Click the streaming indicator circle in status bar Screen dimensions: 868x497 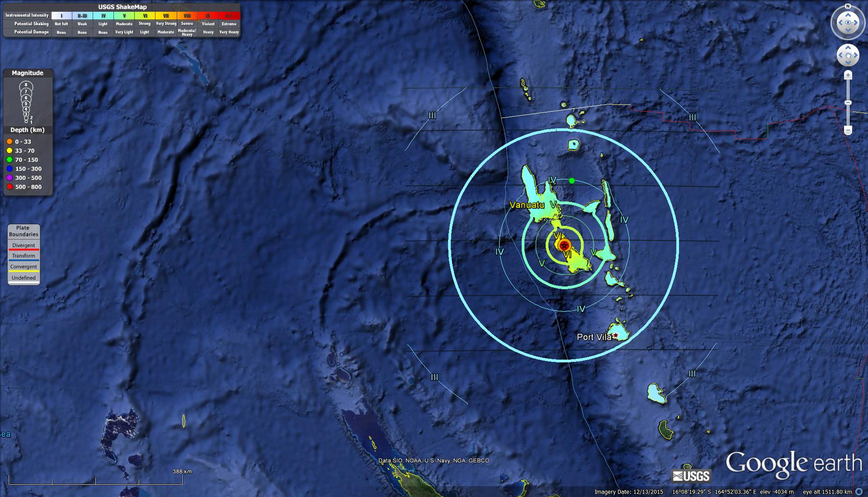pyautogui.click(x=859, y=492)
